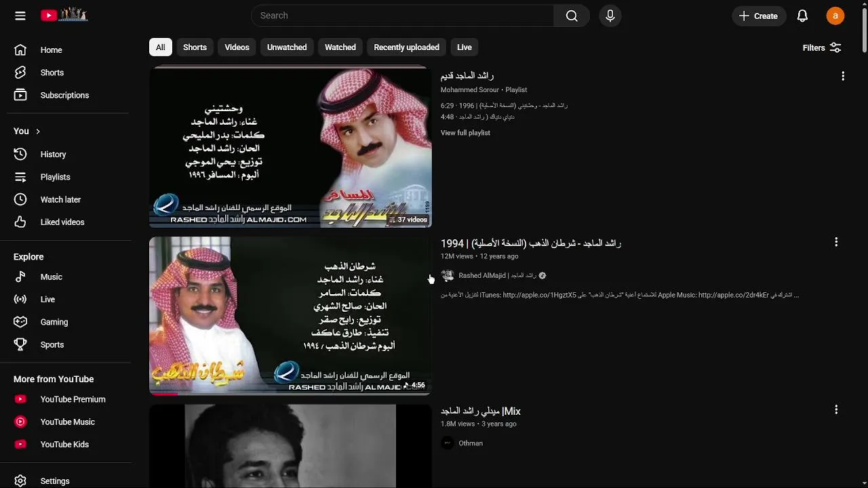Click the search magnifier button
Screen dimensions: 868x488
pos(572,16)
